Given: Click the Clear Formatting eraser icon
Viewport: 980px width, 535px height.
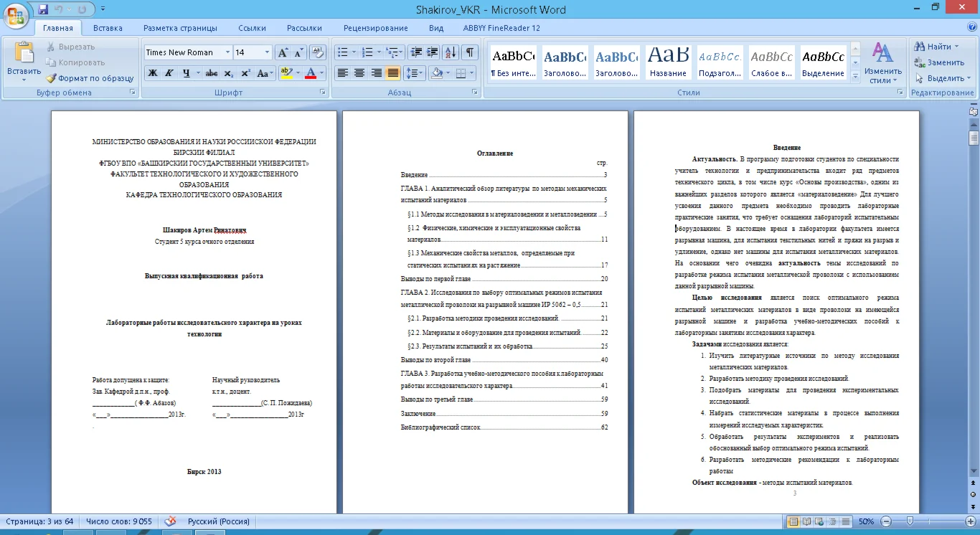Looking at the screenshot, I should (x=318, y=52).
